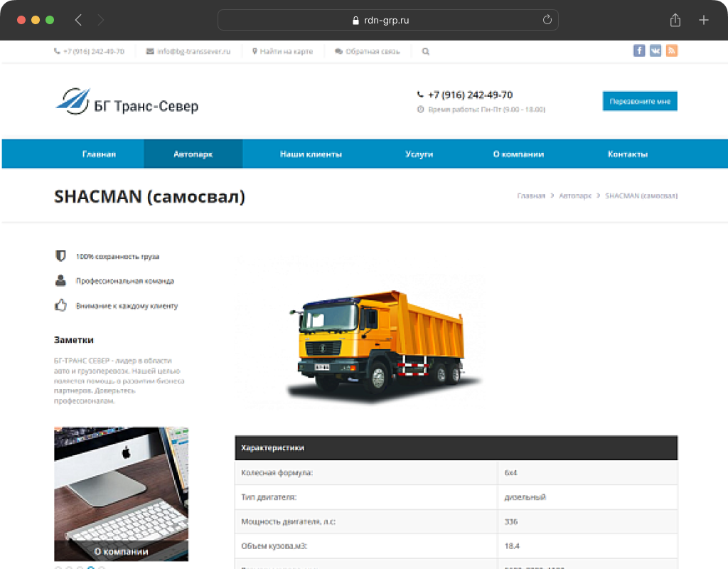Screen dimensions: 728x569
Task: Open the Найти на карте map link
Action: coord(282,51)
